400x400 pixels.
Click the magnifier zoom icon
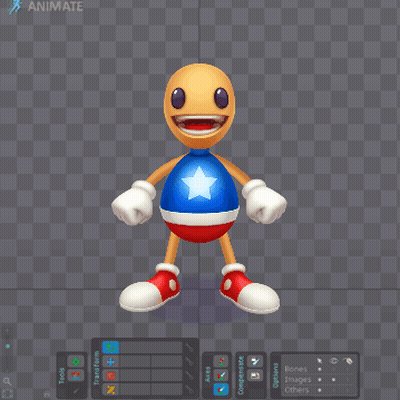pyautogui.click(x=7, y=381)
